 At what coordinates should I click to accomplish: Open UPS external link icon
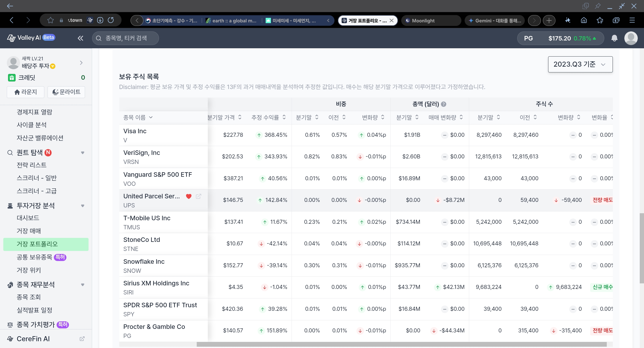[x=198, y=196]
